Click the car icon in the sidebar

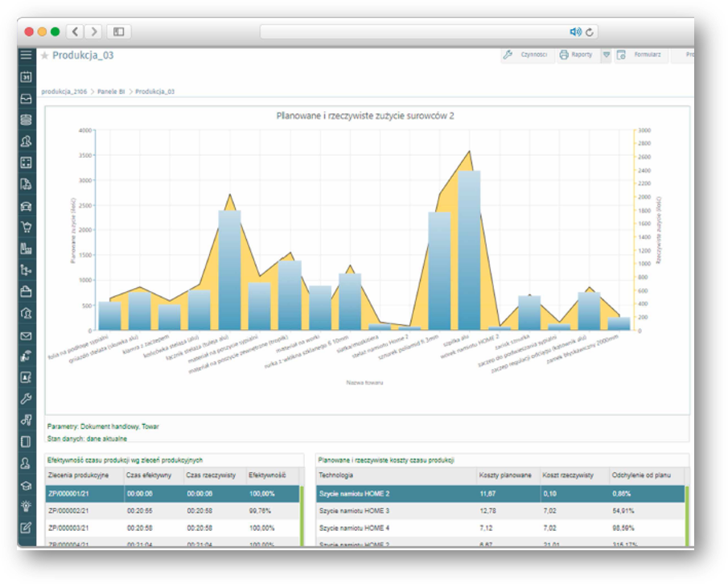26,206
